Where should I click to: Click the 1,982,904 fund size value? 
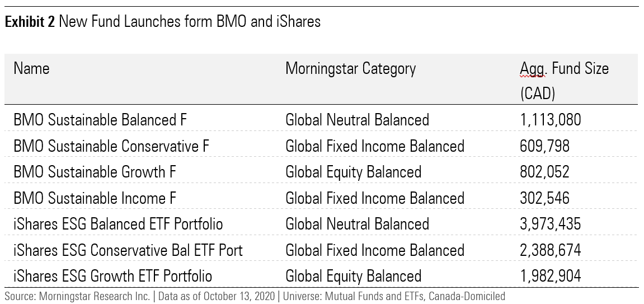point(550,276)
